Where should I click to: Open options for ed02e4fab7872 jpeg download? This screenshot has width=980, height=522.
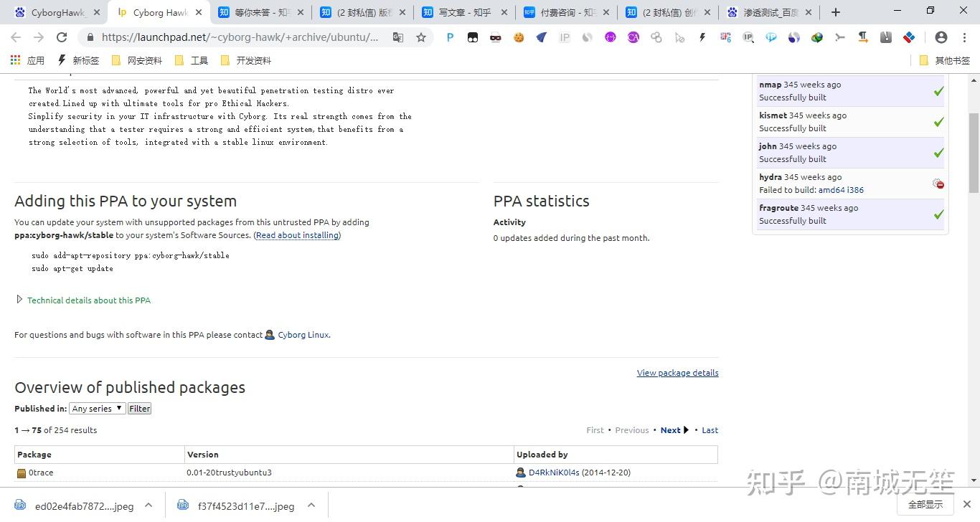click(149, 506)
